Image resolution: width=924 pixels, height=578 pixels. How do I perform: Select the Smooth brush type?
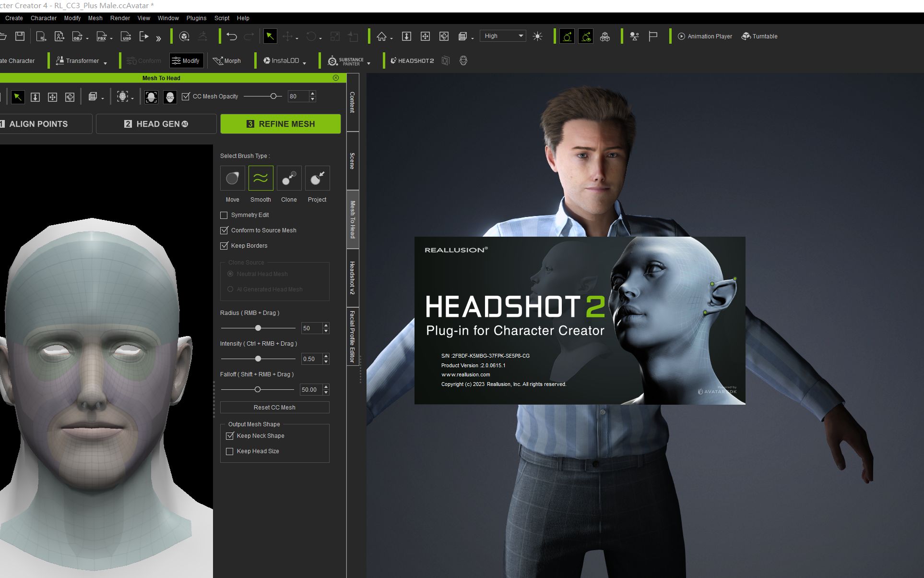pos(260,178)
